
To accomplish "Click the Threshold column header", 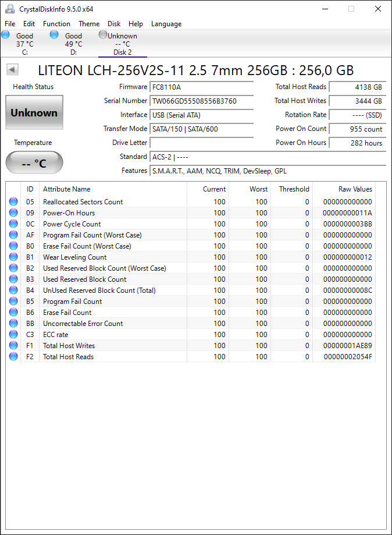I will [x=291, y=189].
